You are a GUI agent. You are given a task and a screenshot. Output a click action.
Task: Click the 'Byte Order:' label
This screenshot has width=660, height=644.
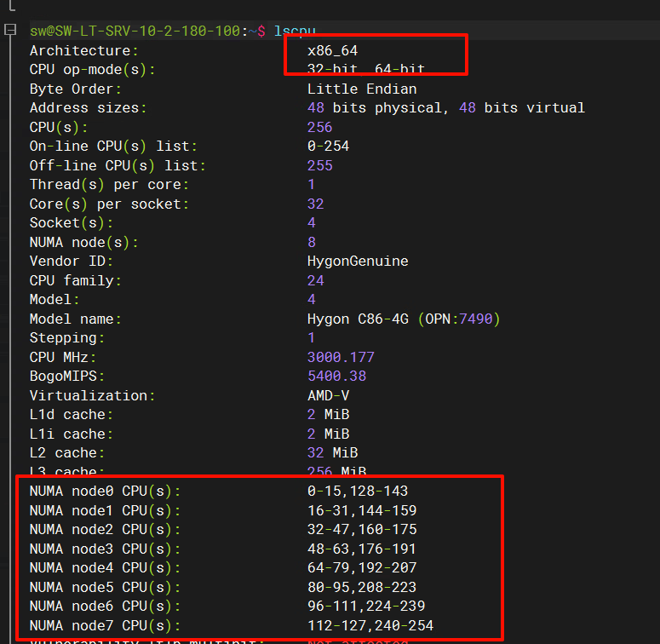click(75, 89)
